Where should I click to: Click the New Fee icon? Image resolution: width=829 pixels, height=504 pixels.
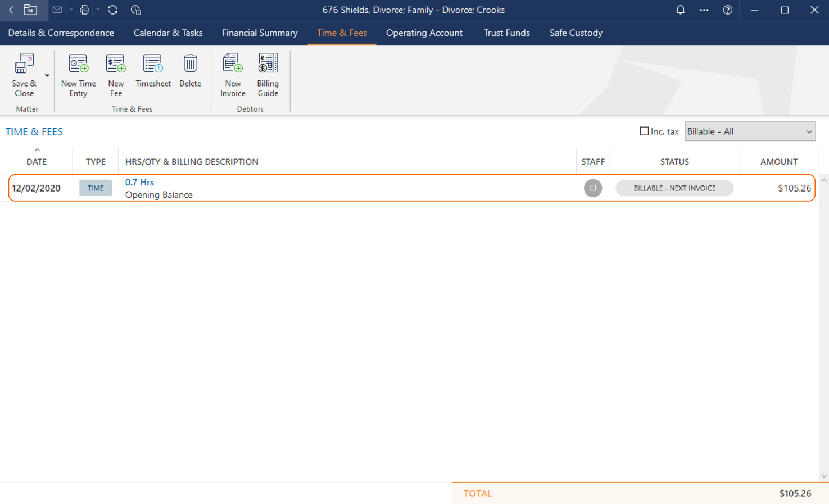(x=116, y=64)
